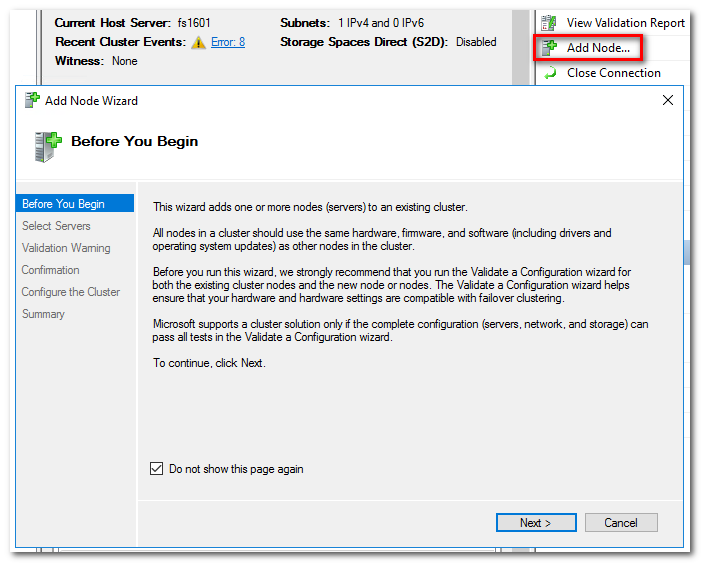Viewport: 701px width, 563px height.
Task: Go to the Select Servers step
Action: (x=56, y=226)
